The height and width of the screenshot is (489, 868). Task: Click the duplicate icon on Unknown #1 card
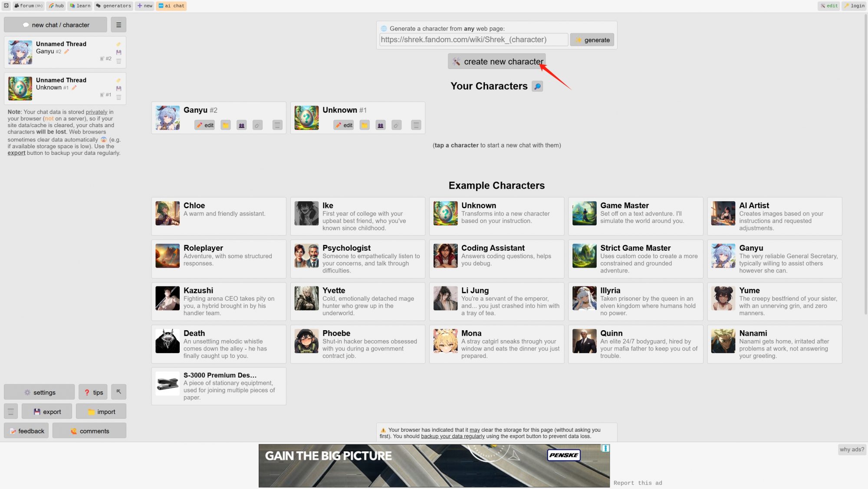381,125
